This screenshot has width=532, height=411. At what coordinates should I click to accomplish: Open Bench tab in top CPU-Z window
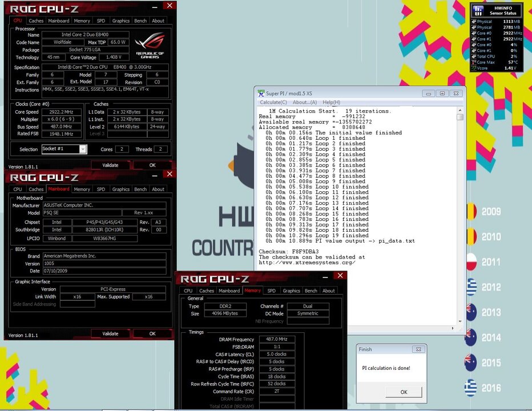[140, 21]
